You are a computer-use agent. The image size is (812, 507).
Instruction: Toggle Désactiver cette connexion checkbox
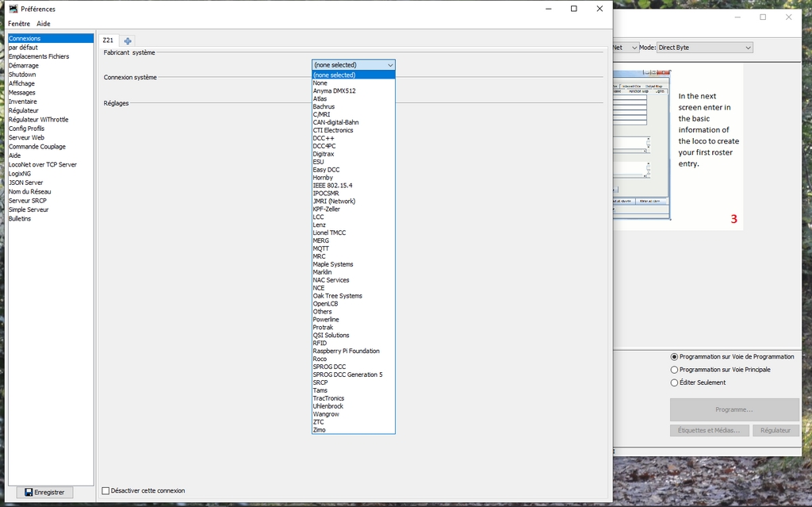pyautogui.click(x=105, y=490)
